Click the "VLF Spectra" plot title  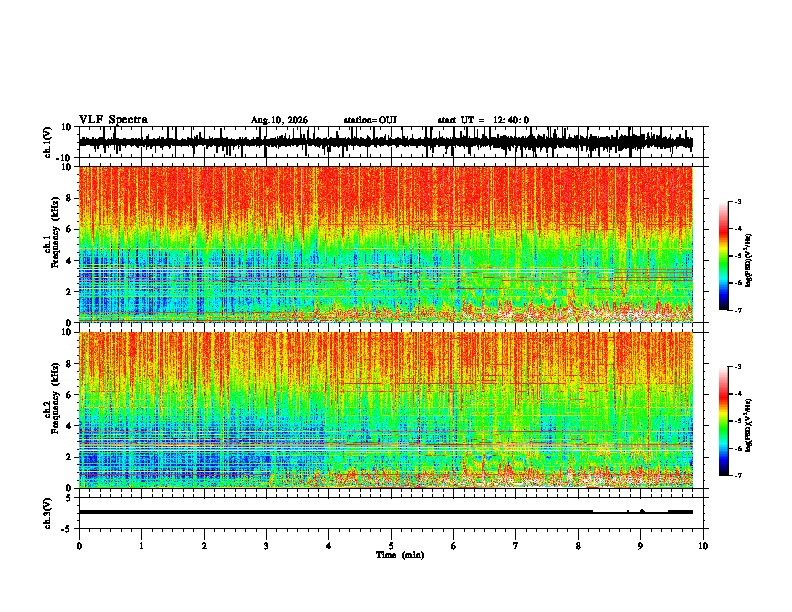[x=113, y=120]
